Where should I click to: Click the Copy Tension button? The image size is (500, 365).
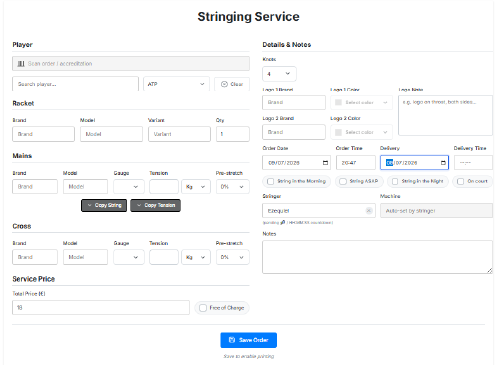[x=155, y=205]
